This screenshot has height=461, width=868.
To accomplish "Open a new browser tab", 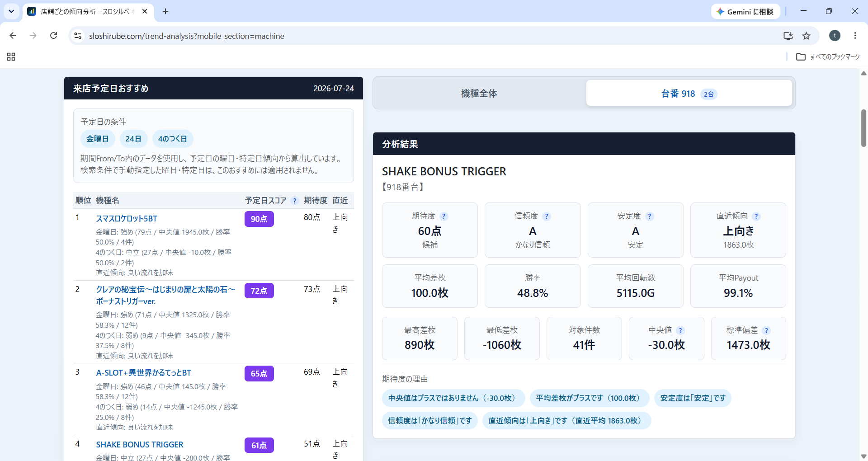I will point(165,11).
